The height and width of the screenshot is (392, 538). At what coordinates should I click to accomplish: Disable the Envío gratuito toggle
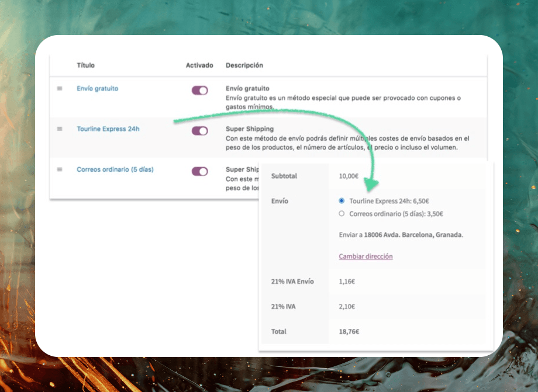click(x=199, y=91)
